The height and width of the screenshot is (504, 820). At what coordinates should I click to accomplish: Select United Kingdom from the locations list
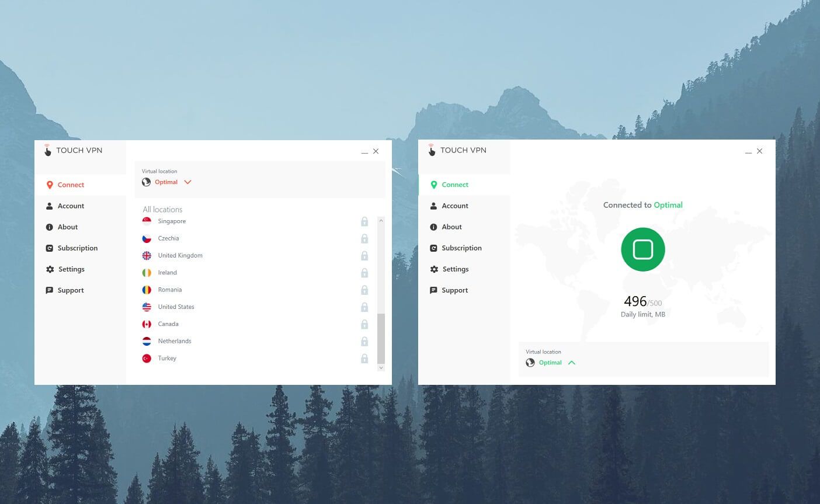pos(256,255)
